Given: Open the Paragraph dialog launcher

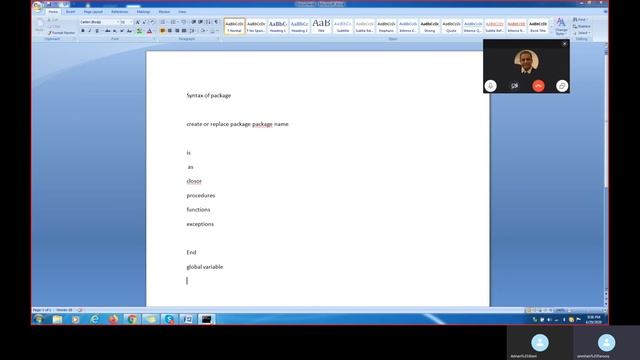Looking at the screenshot, I should (218, 39).
